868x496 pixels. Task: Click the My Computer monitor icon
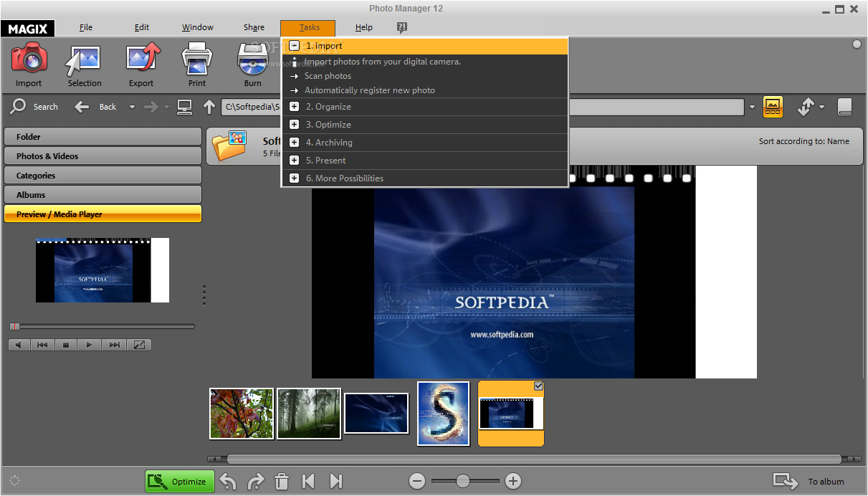tap(184, 107)
